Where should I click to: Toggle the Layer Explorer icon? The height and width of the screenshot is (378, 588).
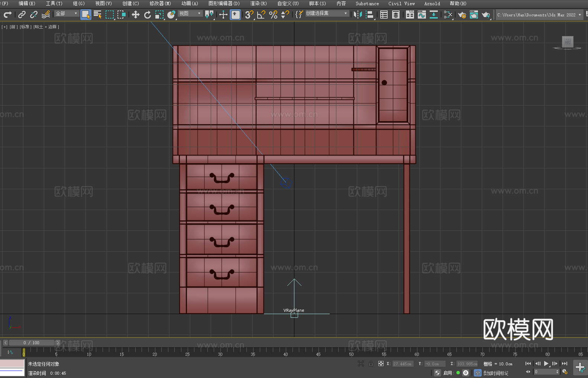coord(396,14)
